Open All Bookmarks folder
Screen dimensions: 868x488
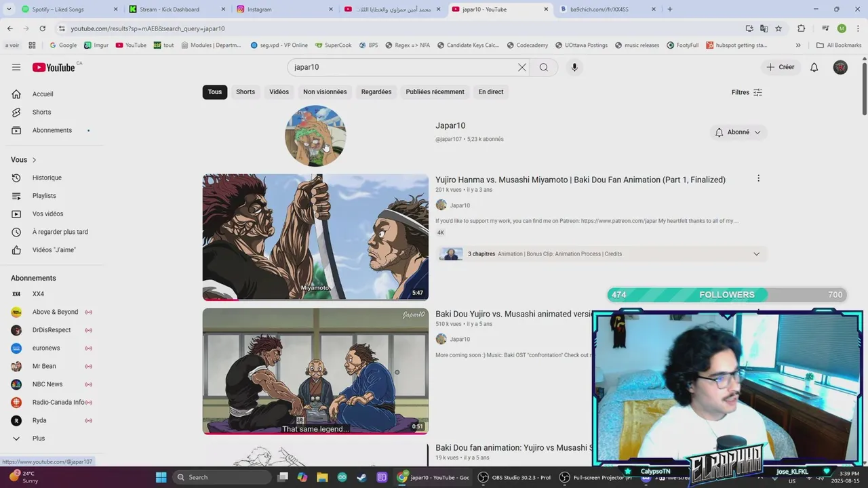[839, 45]
